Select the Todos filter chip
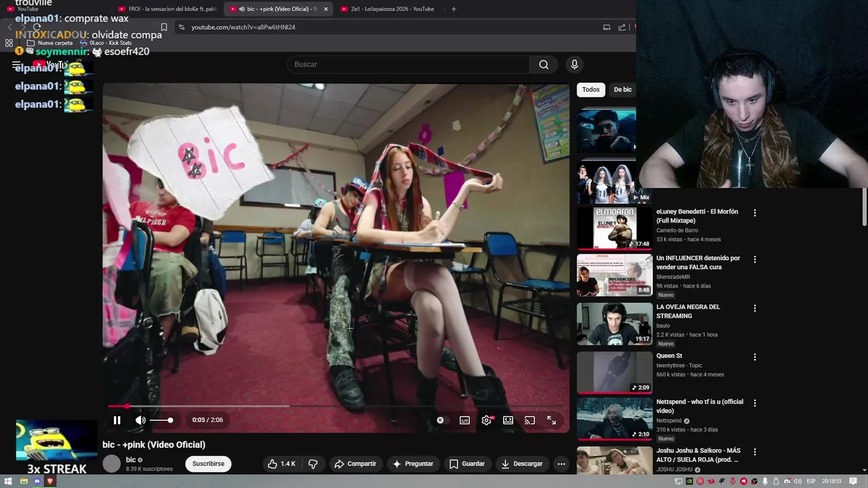Image resolution: width=868 pixels, height=488 pixels. [591, 89]
